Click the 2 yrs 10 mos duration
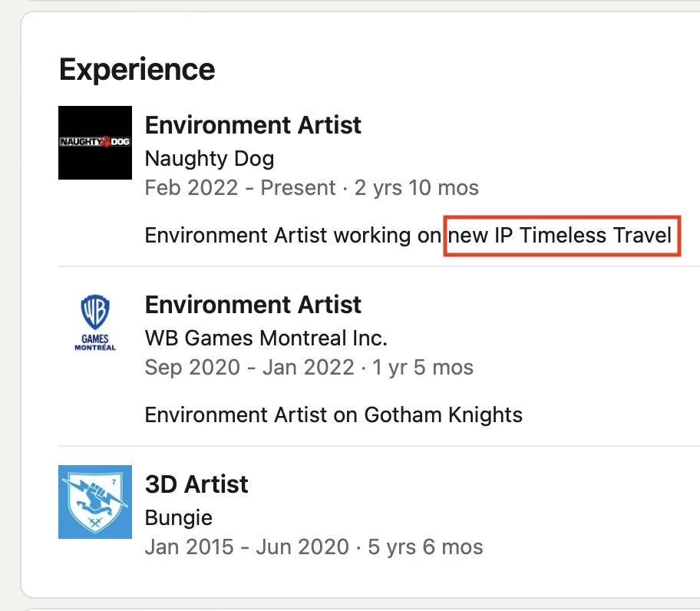This screenshot has width=700, height=611. pos(416,188)
